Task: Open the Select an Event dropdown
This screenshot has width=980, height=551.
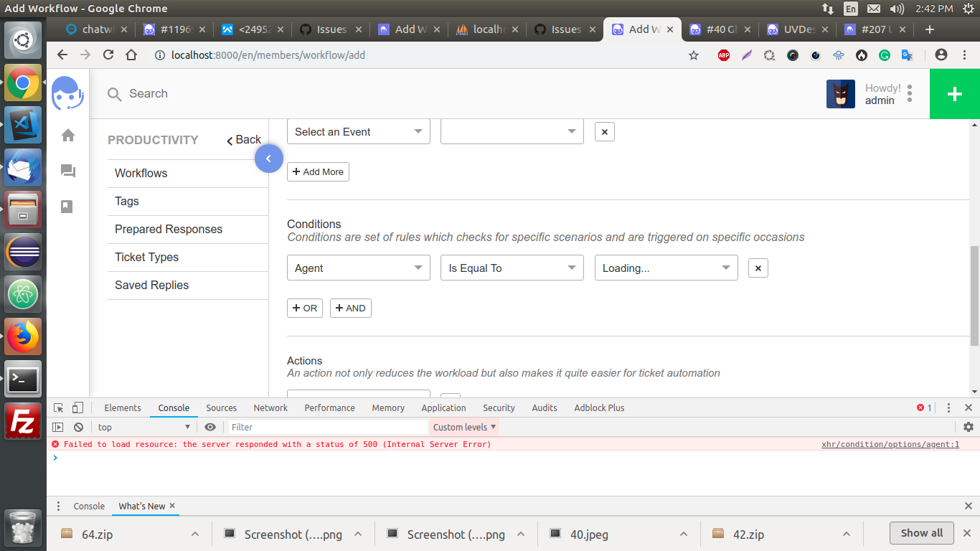Action: tap(358, 131)
